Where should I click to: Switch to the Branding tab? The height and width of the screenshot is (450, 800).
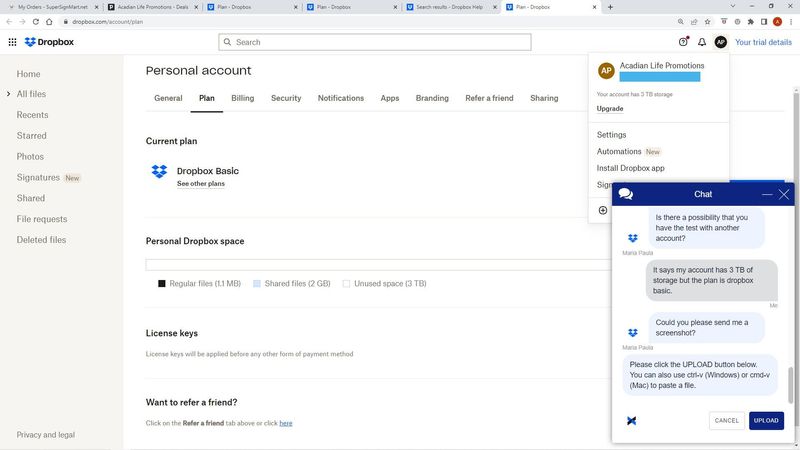tap(432, 98)
